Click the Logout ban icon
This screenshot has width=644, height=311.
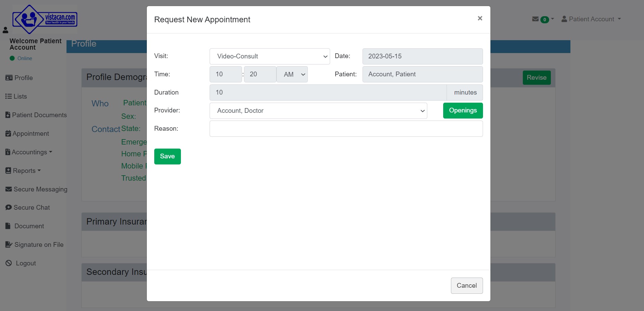9,263
